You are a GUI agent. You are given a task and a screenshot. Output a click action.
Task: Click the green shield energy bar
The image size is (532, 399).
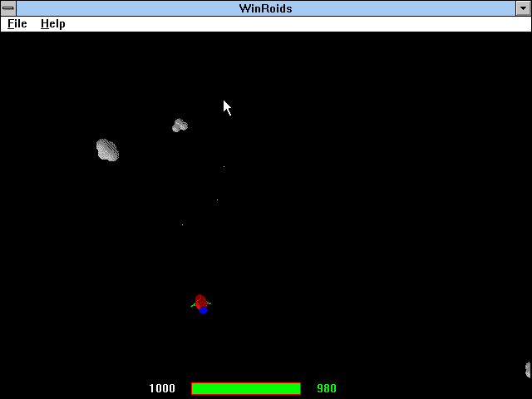246,388
